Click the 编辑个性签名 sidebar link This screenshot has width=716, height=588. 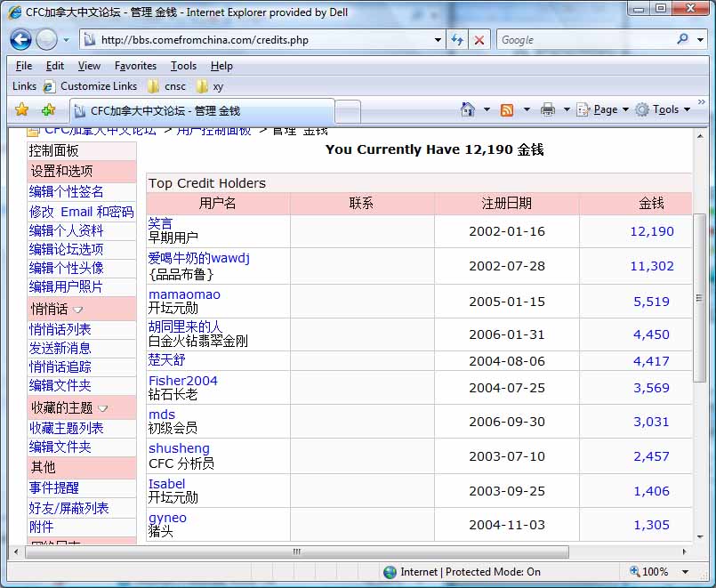[x=67, y=192]
